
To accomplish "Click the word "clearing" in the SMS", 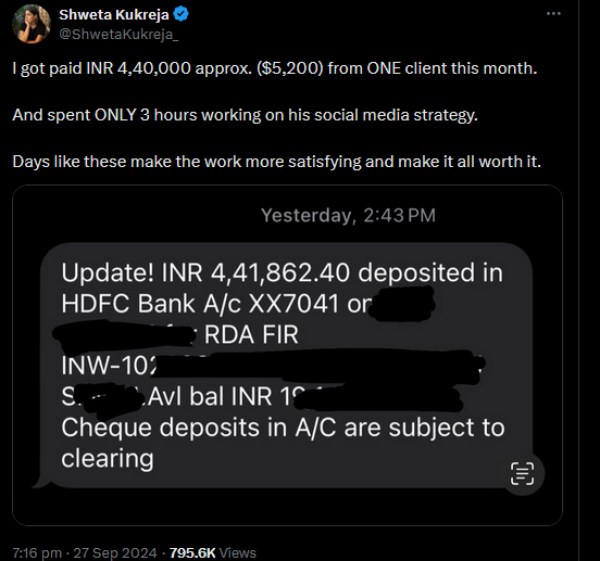I will click(107, 459).
